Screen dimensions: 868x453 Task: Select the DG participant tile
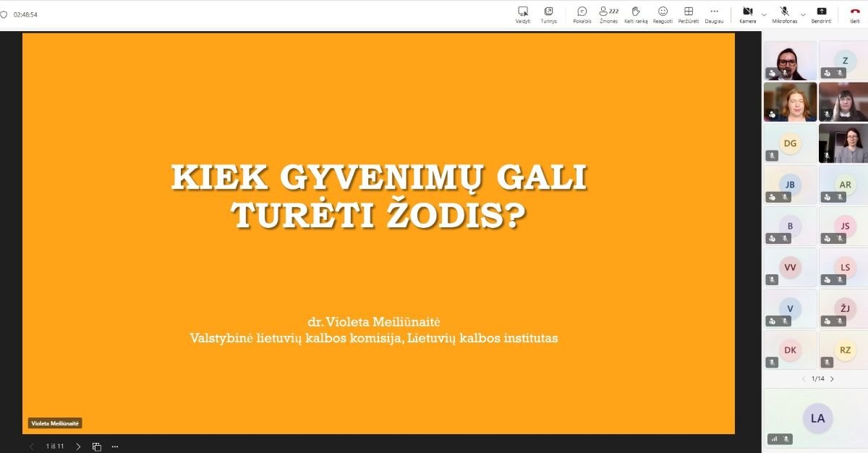[x=790, y=143]
